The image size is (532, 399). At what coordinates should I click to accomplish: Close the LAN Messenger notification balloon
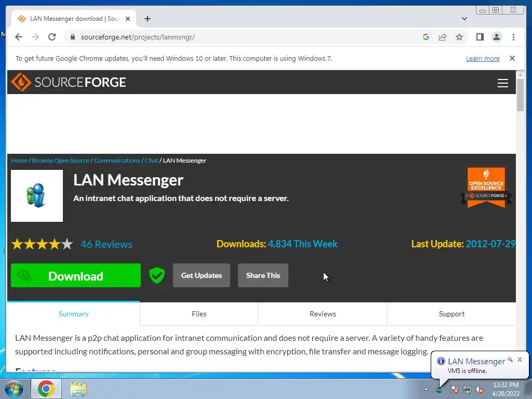520,360
